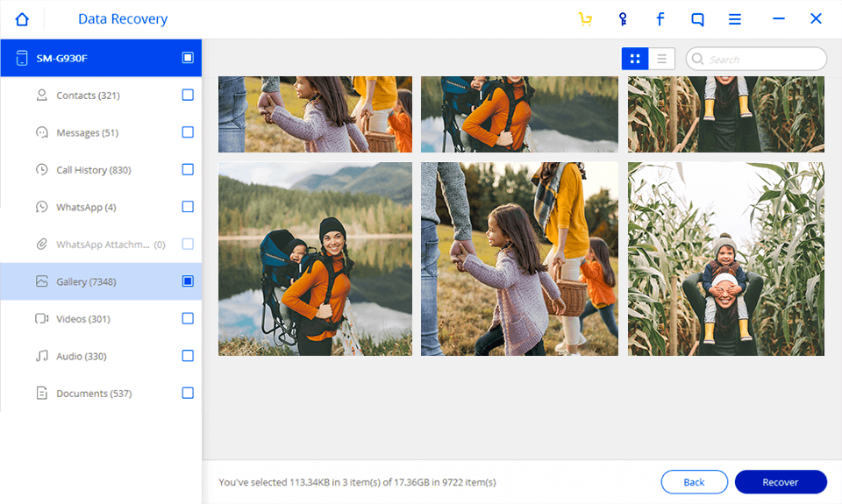Switch to list view icon
842x504 pixels.
(661, 59)
